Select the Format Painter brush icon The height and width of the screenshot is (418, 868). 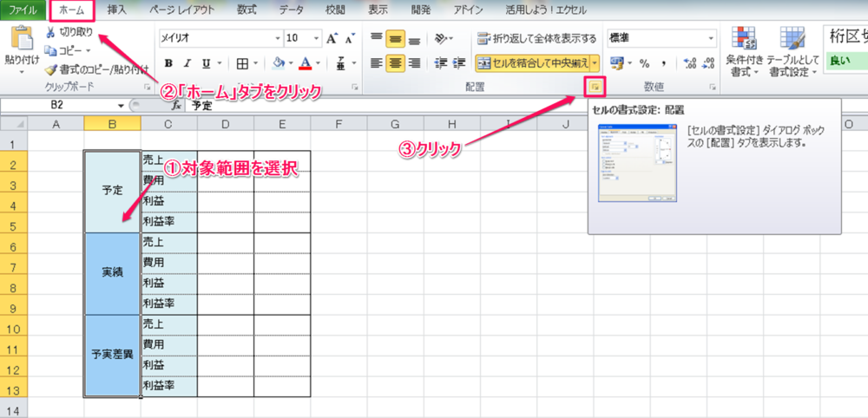50,69
